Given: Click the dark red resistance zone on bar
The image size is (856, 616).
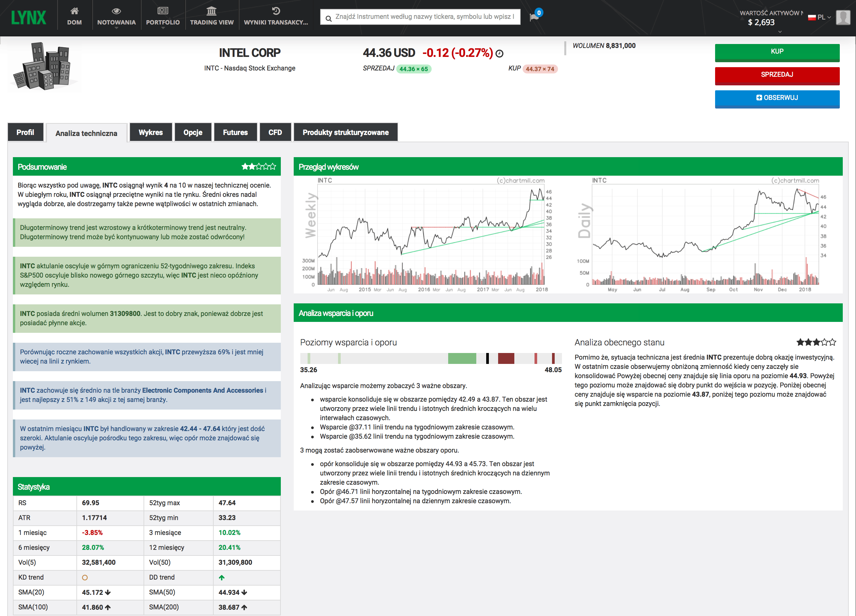Looking at the screenshot, I should pos(506,358).
